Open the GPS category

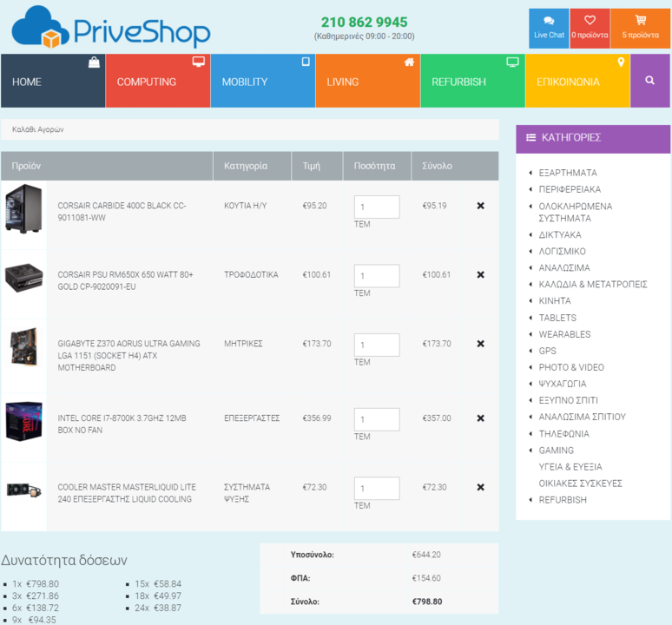click(547, 351)
